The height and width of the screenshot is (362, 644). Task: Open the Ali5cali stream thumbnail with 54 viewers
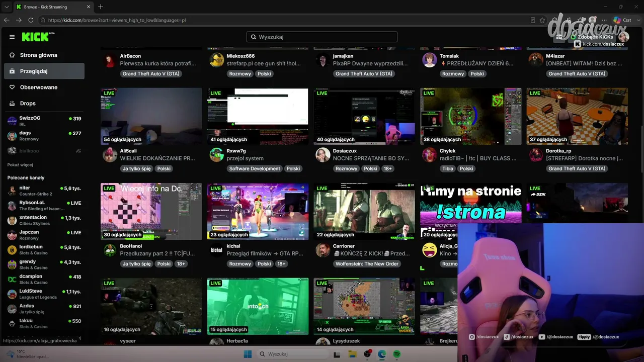point(151,117)
